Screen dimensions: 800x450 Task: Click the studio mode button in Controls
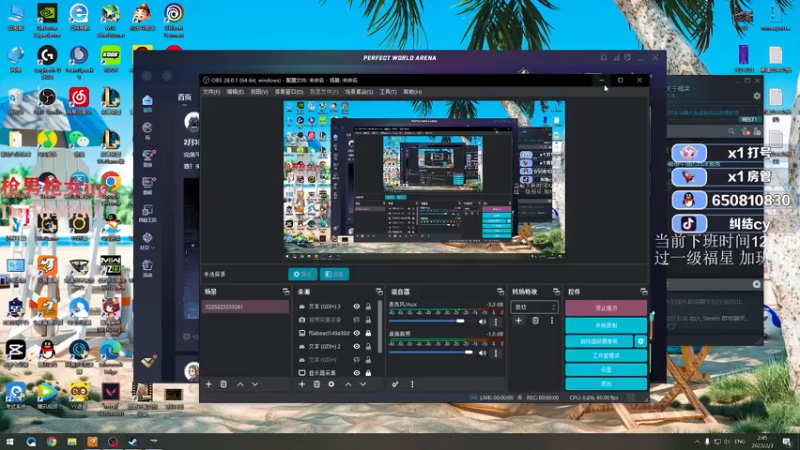point(606,355)
